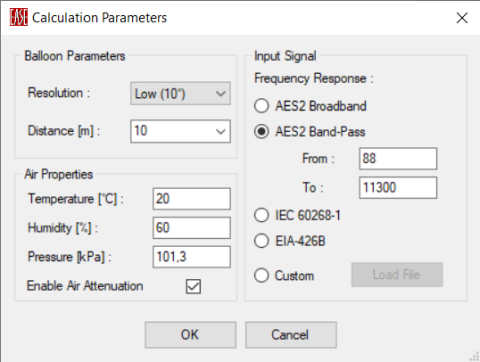This screenshot has width=480, height=362.
Task: Click the Air Properties group label
Action: click(59, 174)
